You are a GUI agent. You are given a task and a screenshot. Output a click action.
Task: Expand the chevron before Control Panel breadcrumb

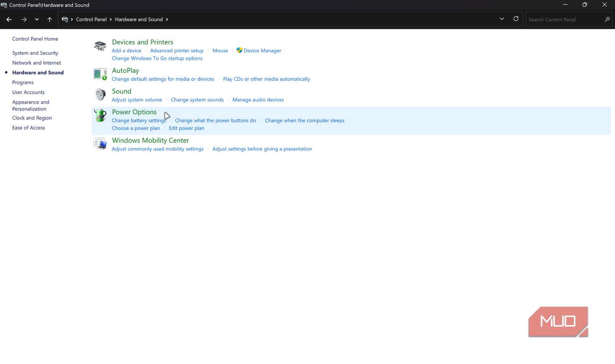(x=72, y=19)
